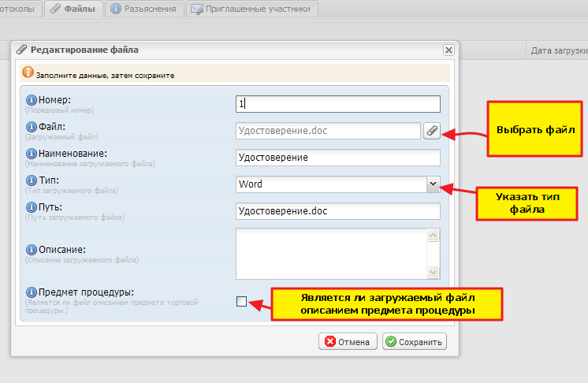Click info icon next to Номер
Screen dimensions: 588x383
point(32,100)
